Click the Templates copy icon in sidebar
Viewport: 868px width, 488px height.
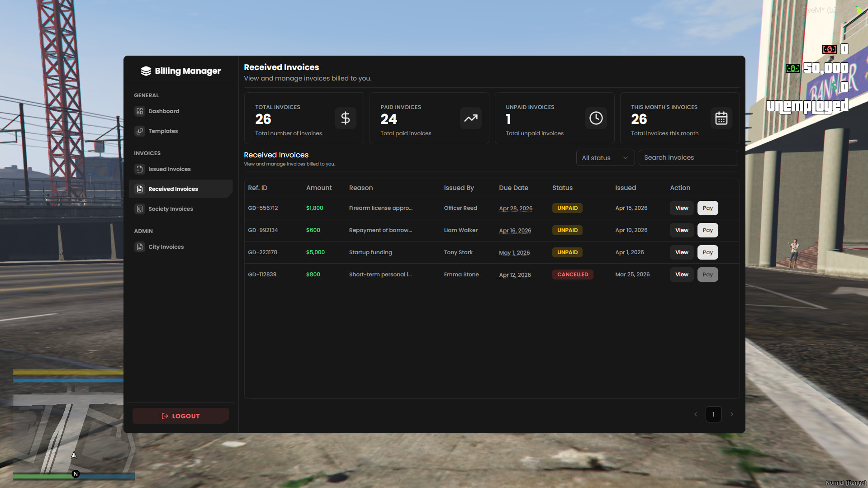tap(140, 131)
